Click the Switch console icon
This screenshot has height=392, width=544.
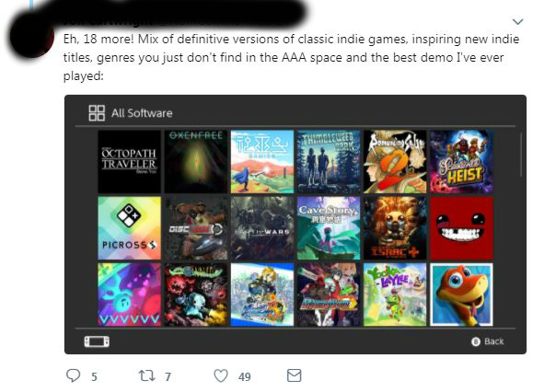coord(97,341)
